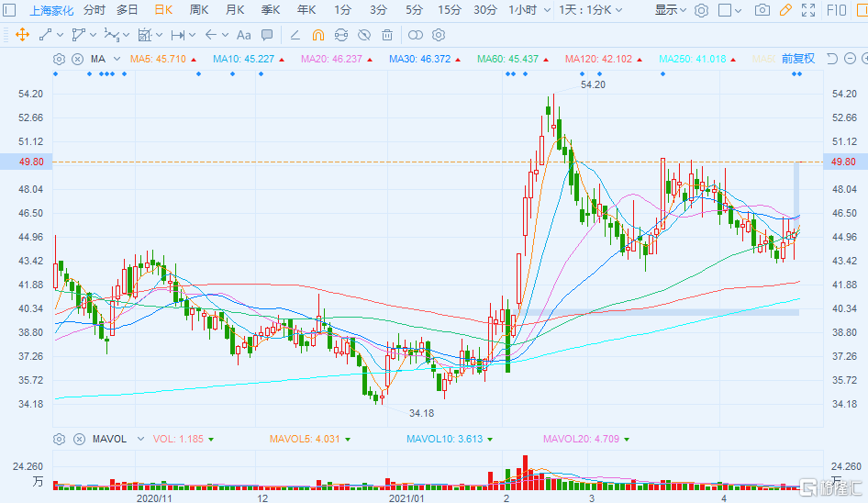Toggle MA60 line via its label
The width and height of the screenshot is (868, 503).
coord(507,59)
